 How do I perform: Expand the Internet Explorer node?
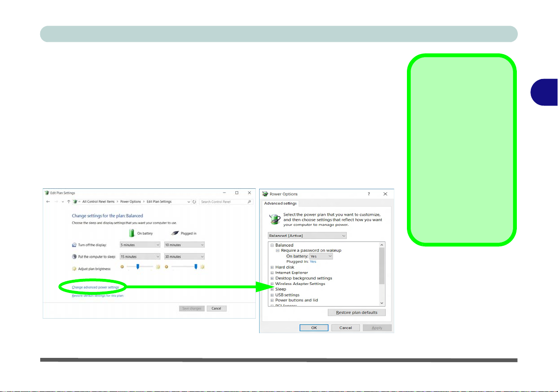[x=272, y=273]
